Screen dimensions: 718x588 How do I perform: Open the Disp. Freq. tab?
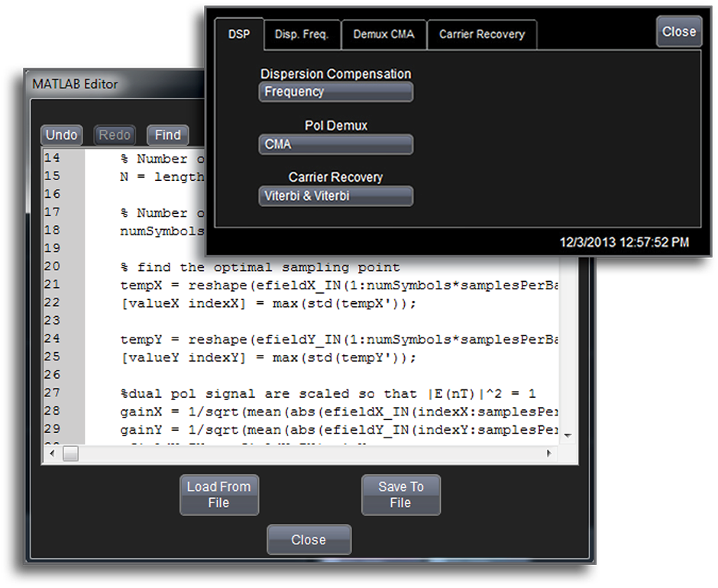click(302, 34)
